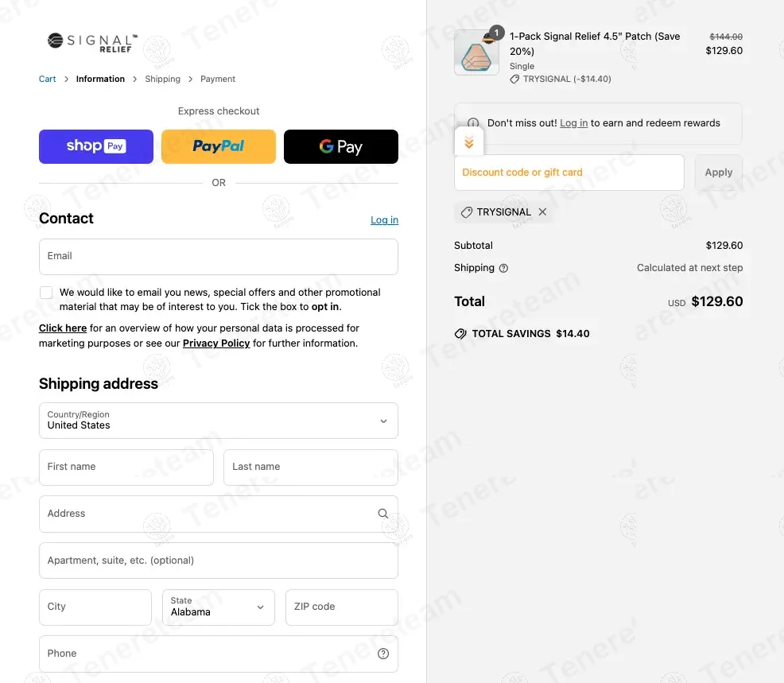The image size is (784, 683).
Task: Remove the TRYSIGNAL discount code tag
Action: (542, 212)
